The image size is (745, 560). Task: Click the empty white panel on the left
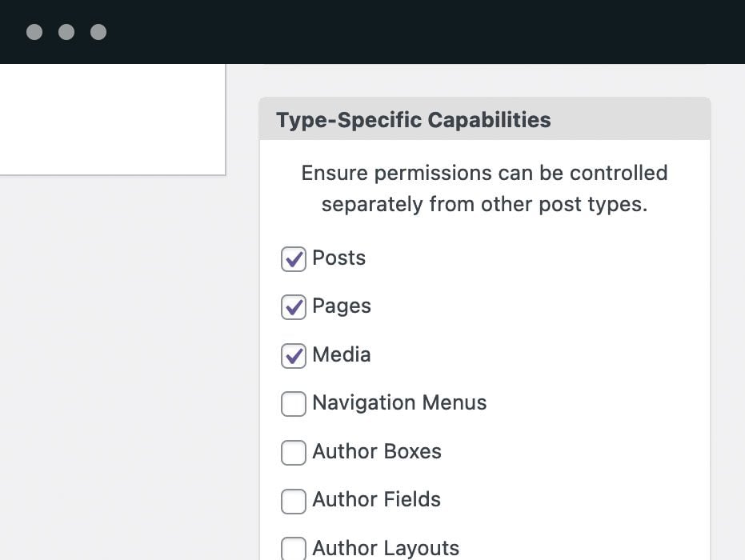pyautogui.click(x=112, y=120)
